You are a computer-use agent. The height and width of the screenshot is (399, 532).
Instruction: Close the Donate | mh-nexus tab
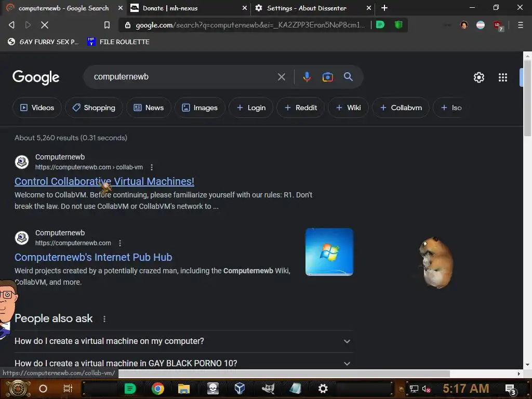pos(245,8)
